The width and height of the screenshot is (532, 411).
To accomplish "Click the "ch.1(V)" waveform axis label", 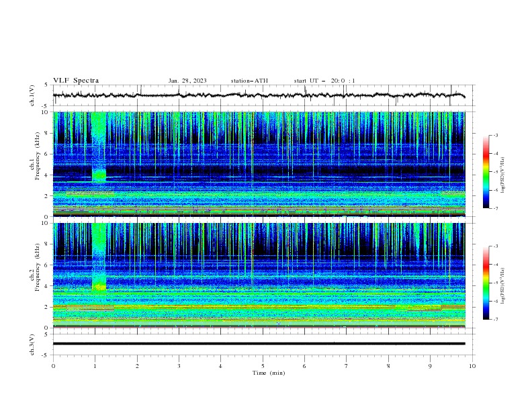I will coord(32,95).
